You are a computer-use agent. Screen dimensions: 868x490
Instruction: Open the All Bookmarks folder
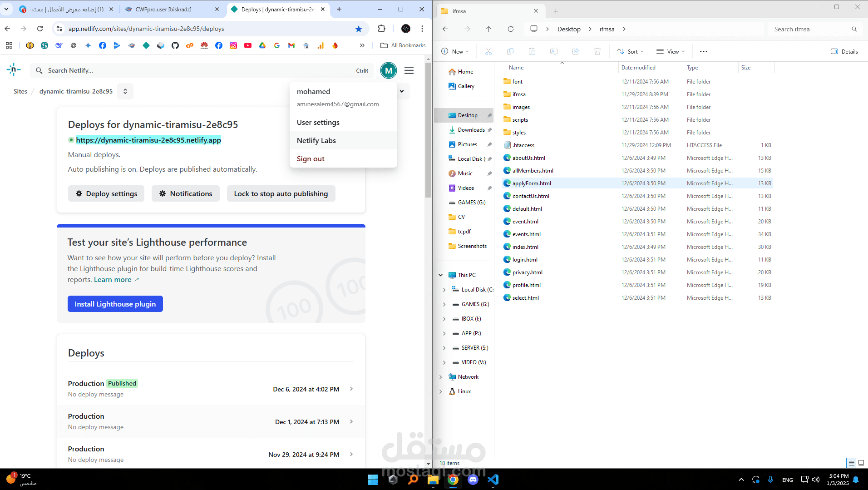point(403,45)
